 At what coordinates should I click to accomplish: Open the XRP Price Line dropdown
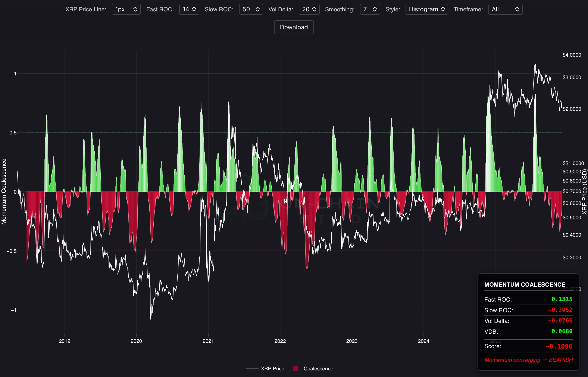pos(126,9)
